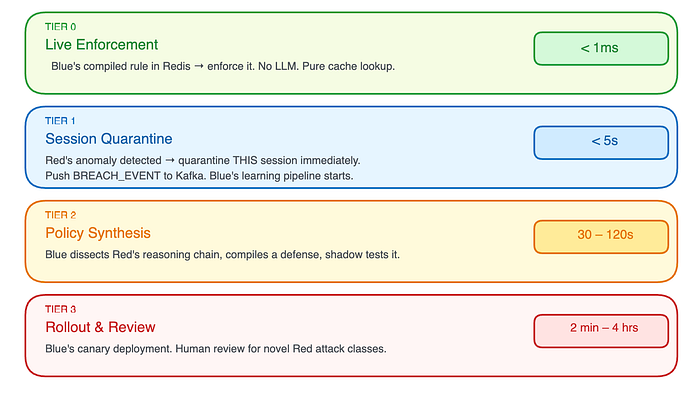Click the TIER 0 label
Screen dimensions: 700x415
[x=60, y=27]
